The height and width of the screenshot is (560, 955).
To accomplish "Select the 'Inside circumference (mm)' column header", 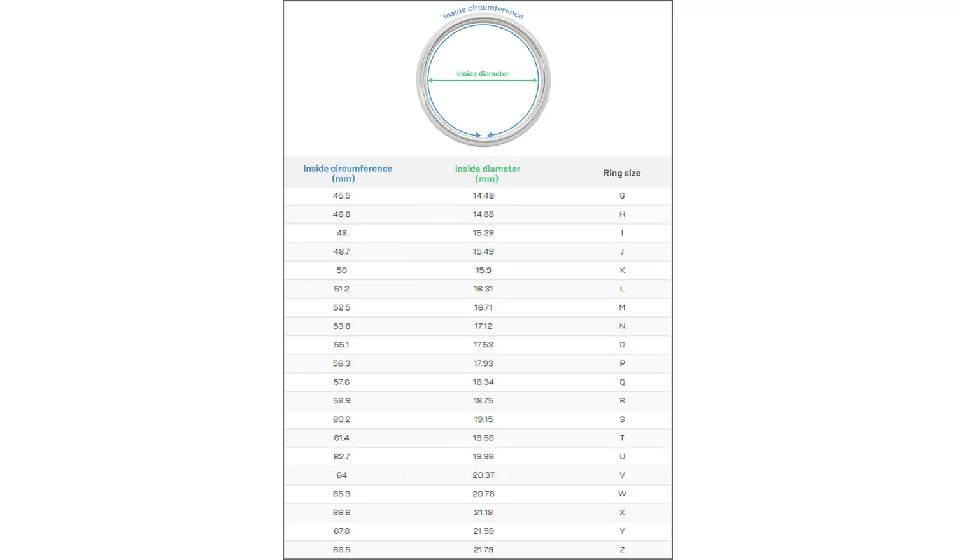I will click(x=348, y=173).
